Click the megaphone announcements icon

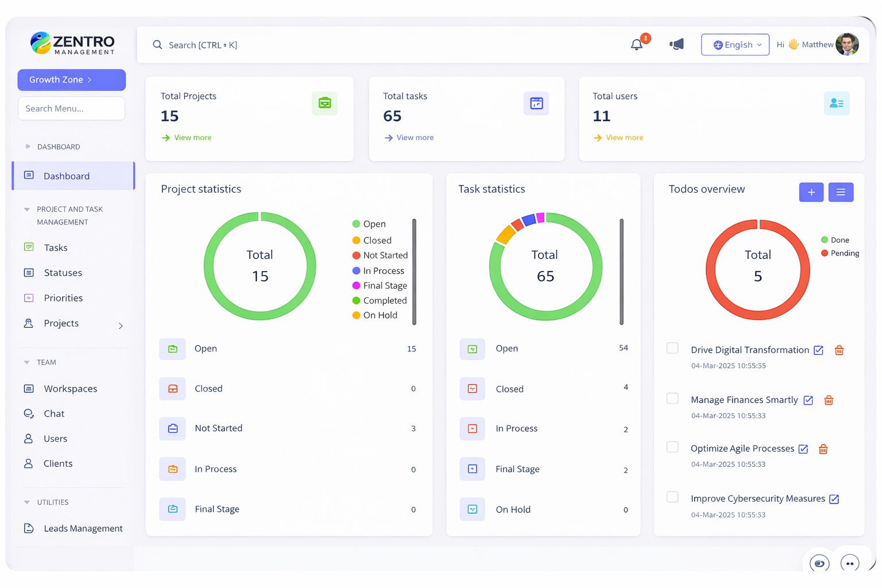tap(676, 45)
